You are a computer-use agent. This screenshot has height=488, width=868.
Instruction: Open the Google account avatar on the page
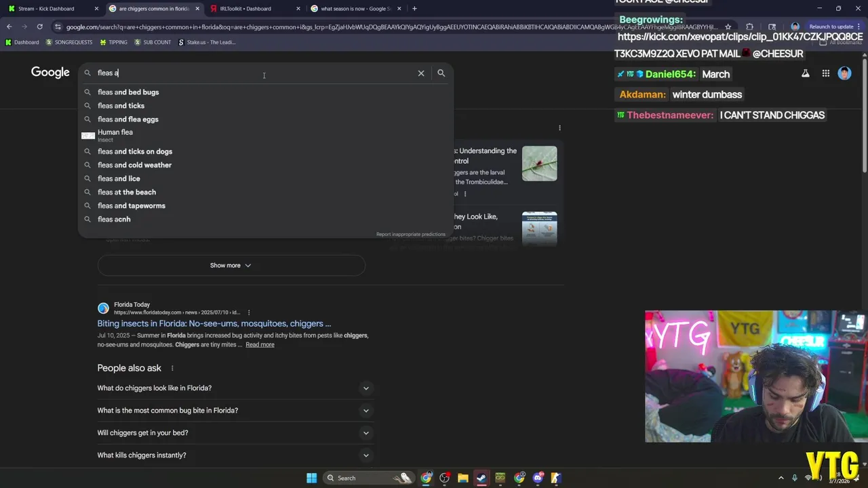844,73
